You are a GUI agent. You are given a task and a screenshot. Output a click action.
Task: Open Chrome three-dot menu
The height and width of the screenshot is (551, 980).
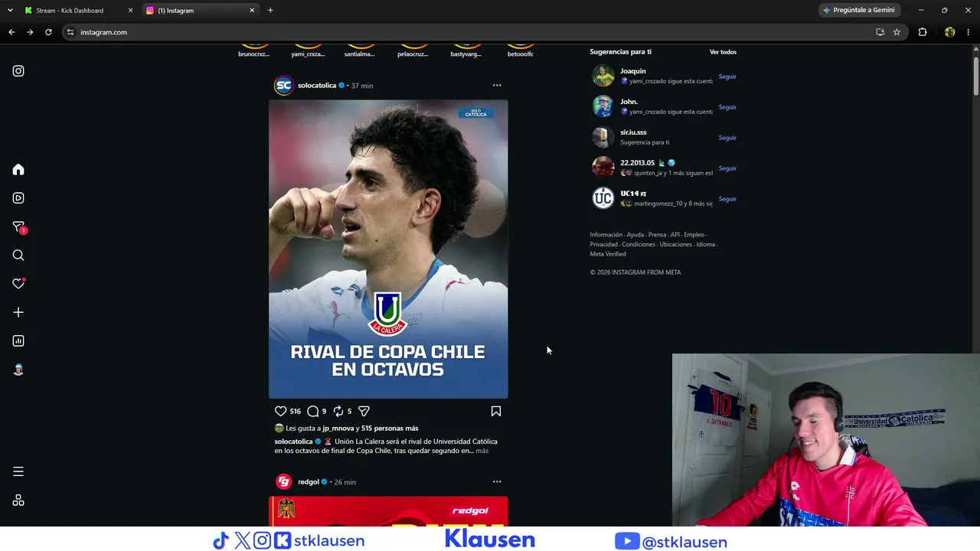969,32
